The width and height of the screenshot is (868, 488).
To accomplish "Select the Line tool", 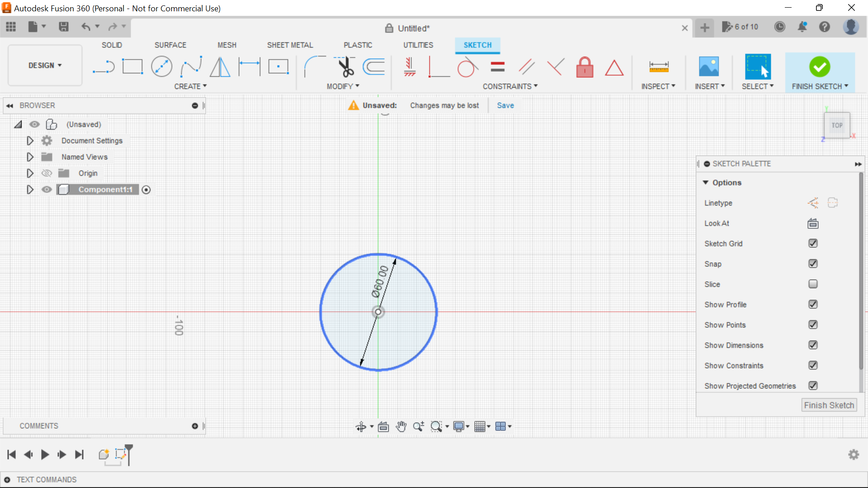I will coord(104,66).
